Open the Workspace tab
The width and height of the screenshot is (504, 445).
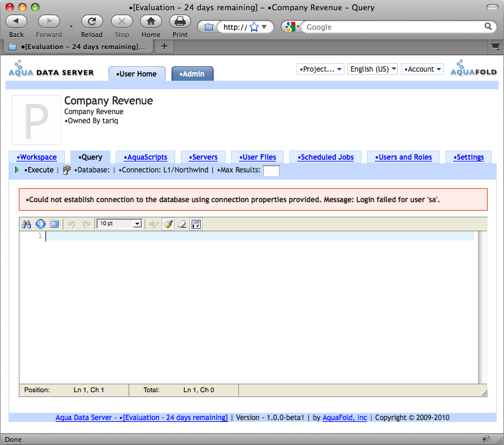(36, 157)
